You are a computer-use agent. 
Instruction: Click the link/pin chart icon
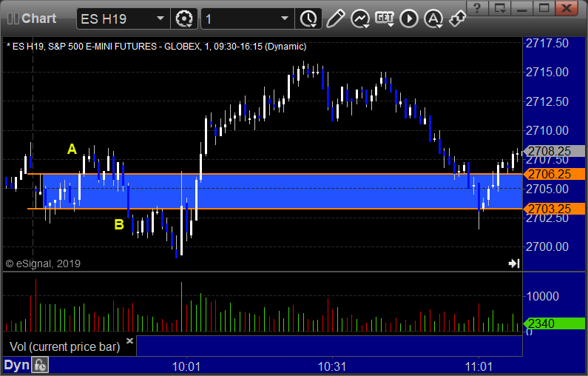(457, 19)
